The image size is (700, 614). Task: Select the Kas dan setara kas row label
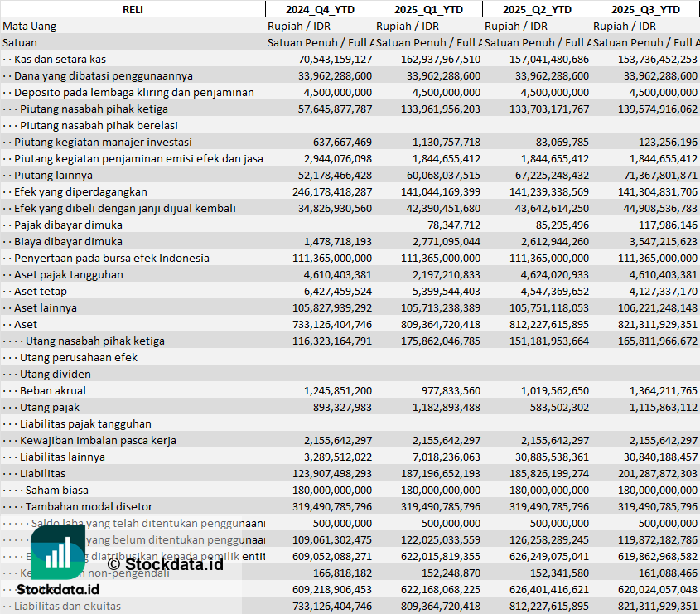click(x=60, y=59)
